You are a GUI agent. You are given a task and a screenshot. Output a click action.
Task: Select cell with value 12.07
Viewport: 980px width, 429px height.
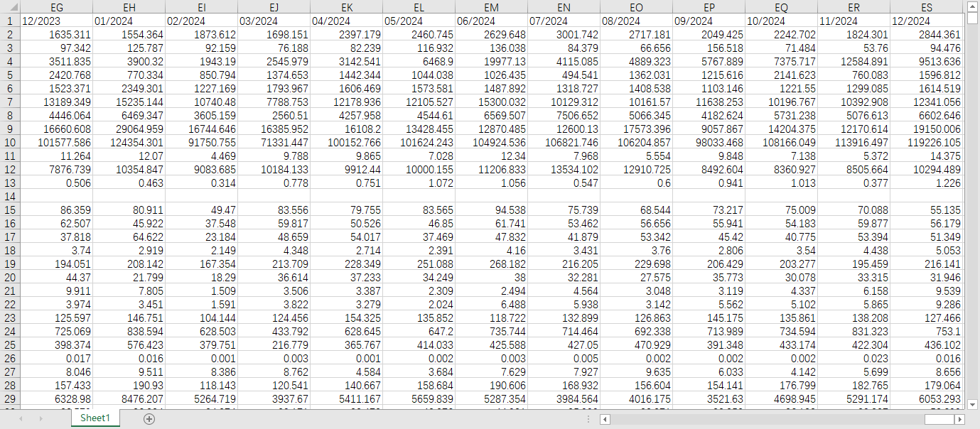[129, 156]
